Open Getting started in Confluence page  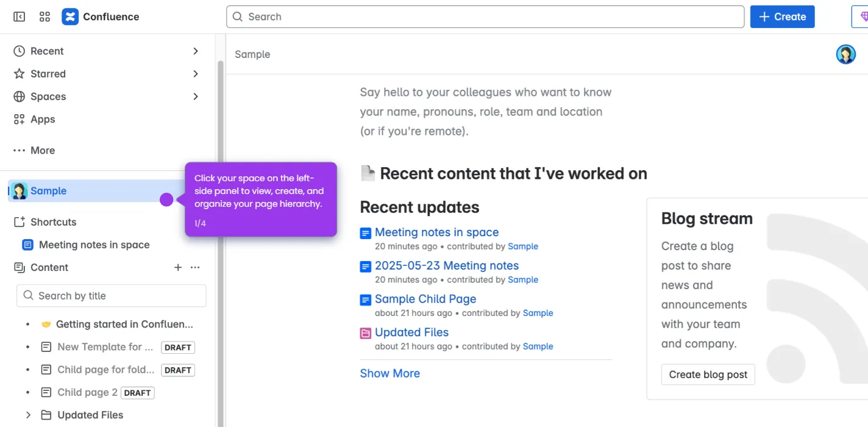[x=124, y=325]
